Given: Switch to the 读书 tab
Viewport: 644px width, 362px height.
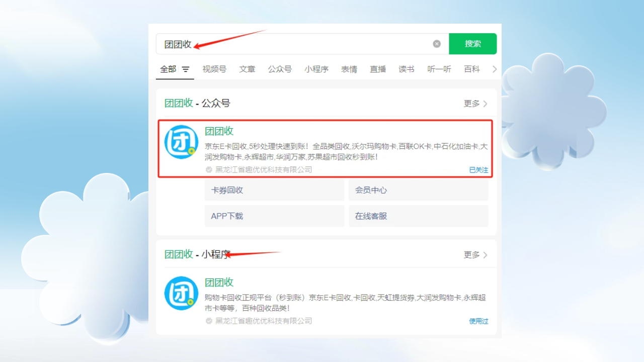Looking at the screenshot, I should click(407, 69).
